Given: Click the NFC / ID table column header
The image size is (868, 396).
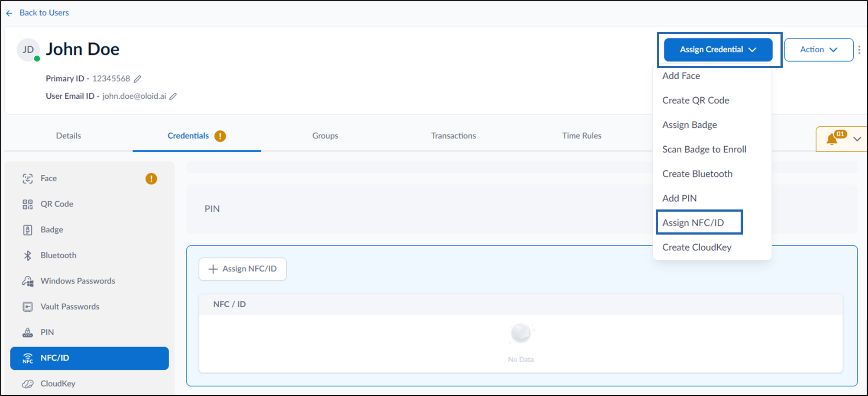Looking at the screenshot, I should [230, 304].
